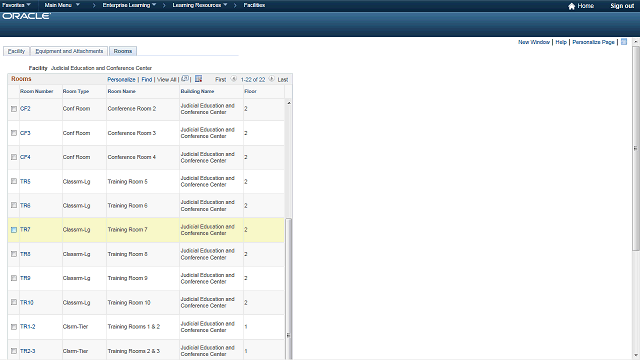Click Find in Rooms grid header
The image size is (640, 360).
coord(147,80)
